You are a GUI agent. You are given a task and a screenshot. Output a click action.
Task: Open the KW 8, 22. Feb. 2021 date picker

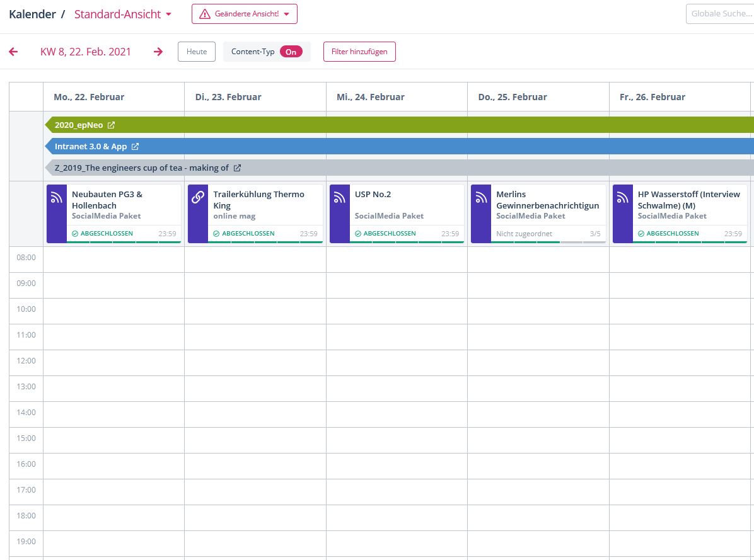pos(86,52)
